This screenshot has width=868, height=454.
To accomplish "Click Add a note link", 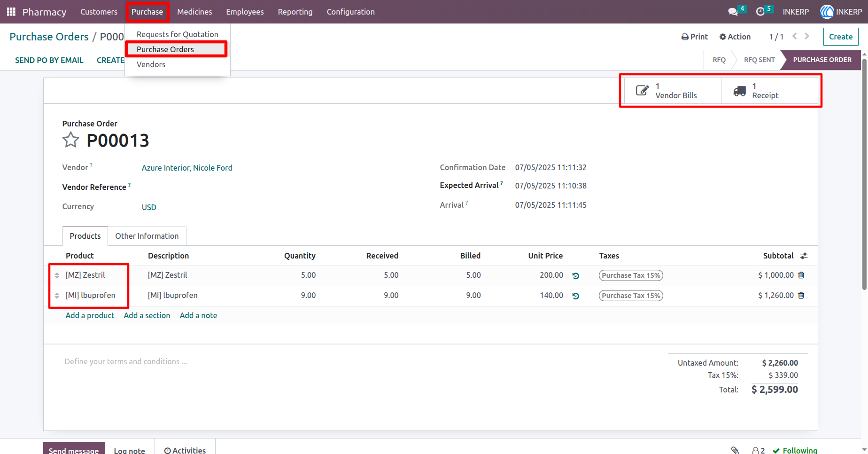I will [198, 315].
